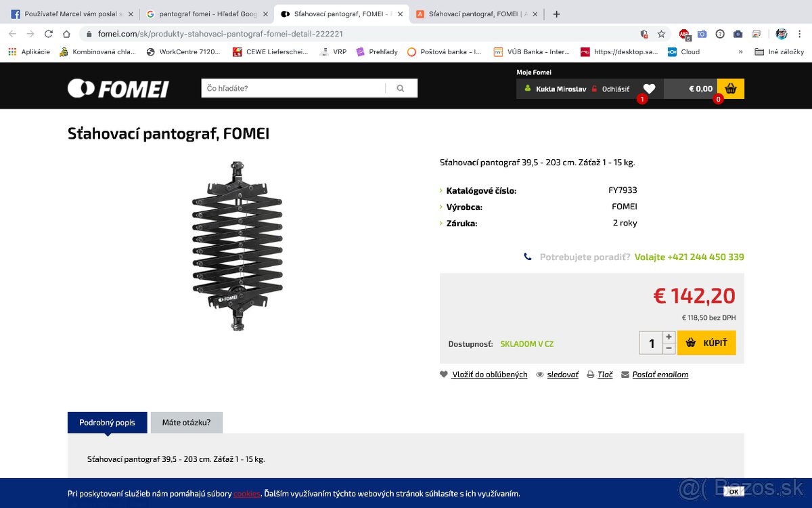This screenshot has height=508, width=812.
Task: Open the stacked tabs rainbow extension
Action: pyautogui.click(x=756, y=34)
